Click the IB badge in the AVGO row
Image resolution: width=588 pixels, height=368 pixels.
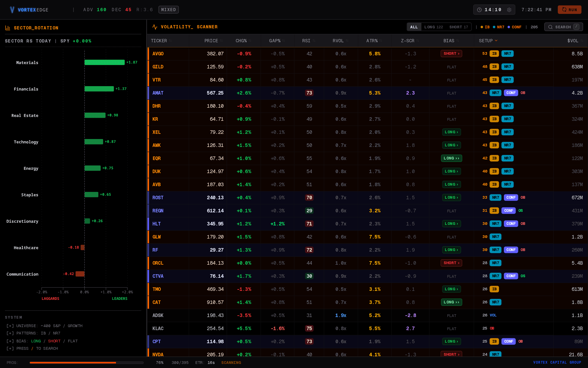tap(494, 54)
